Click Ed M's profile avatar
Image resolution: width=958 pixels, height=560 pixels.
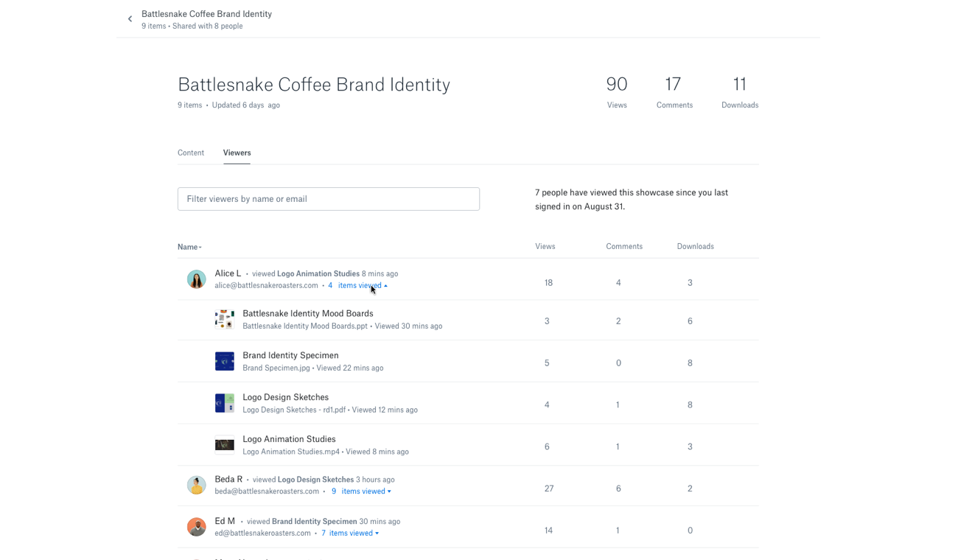[196, 527]
